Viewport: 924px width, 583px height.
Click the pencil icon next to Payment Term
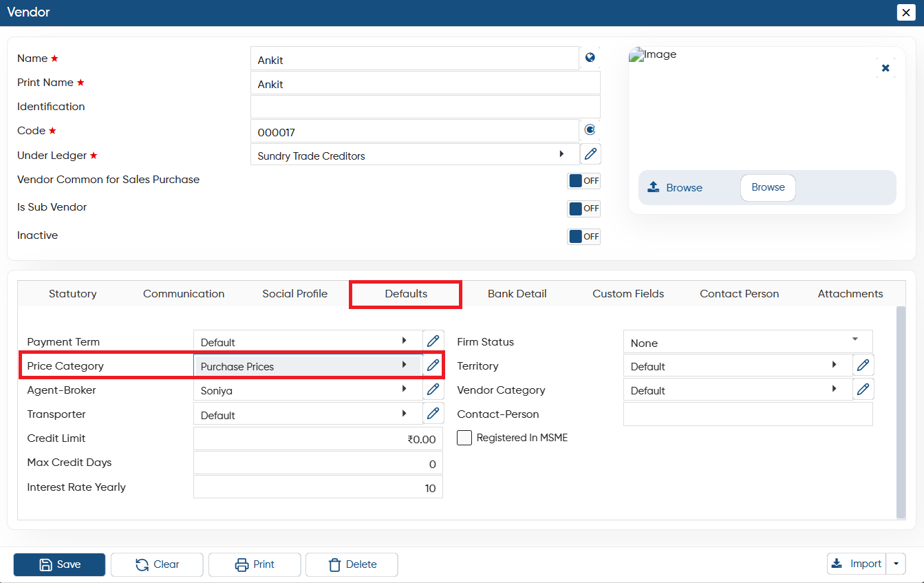[433, 341]
